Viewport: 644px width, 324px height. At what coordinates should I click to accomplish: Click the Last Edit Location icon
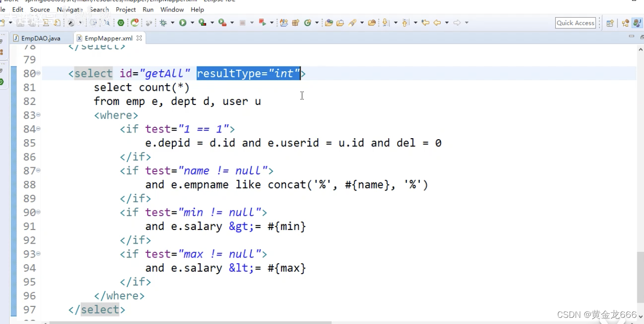pos(426,22)
